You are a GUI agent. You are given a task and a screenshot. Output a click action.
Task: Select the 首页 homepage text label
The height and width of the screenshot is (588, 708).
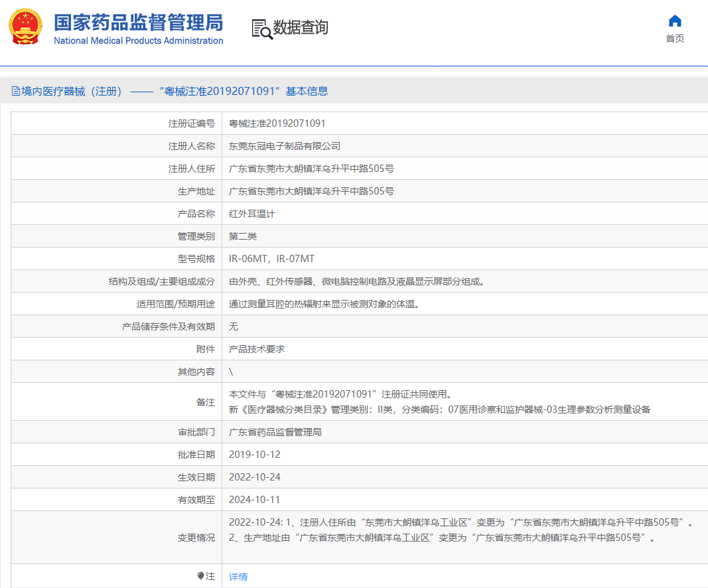674,38
